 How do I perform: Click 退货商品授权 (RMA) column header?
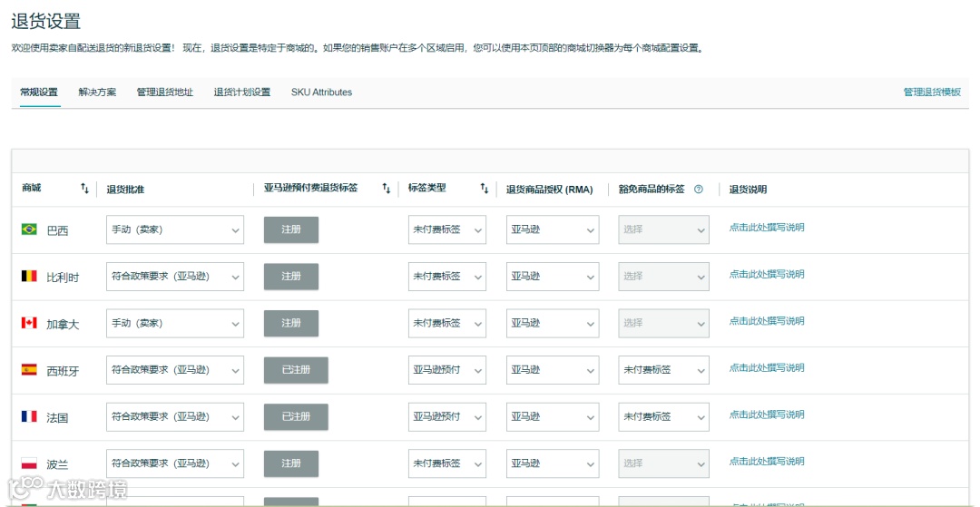(x=549, y=190)
